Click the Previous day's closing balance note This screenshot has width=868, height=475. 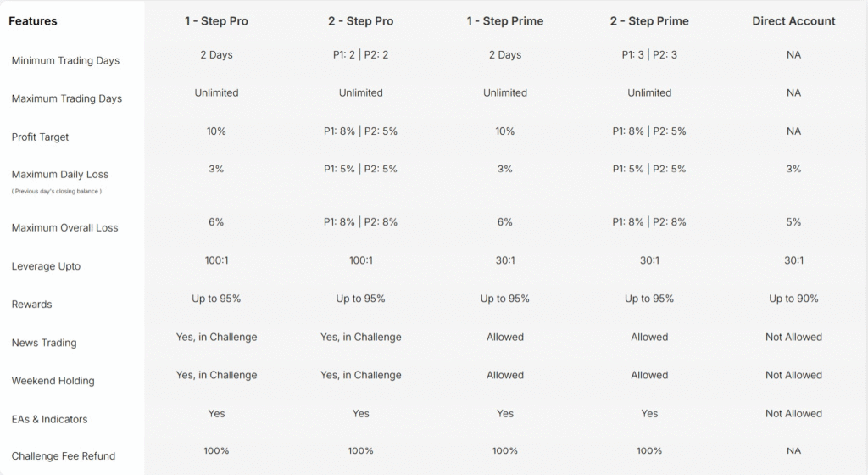coord(57,191)
